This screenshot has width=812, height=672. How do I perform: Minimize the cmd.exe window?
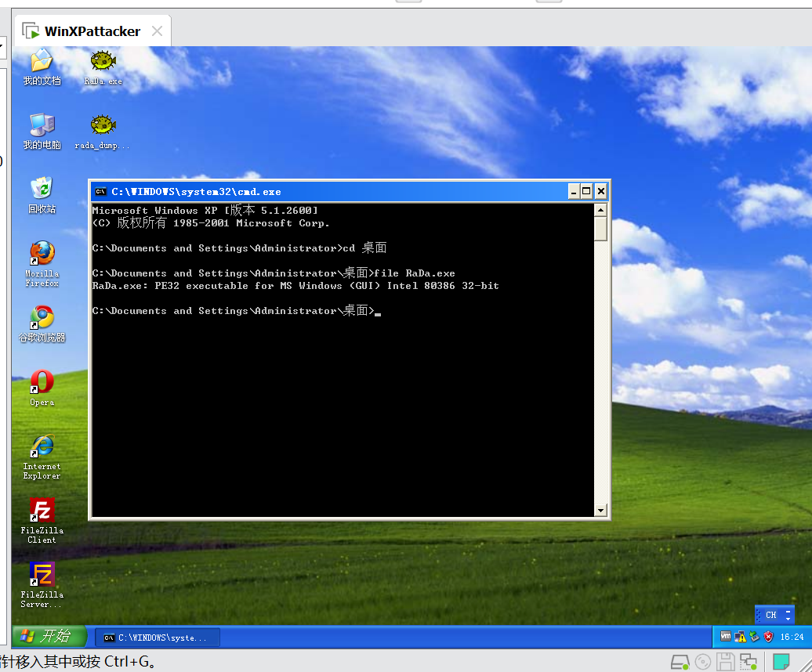[574, 191]
